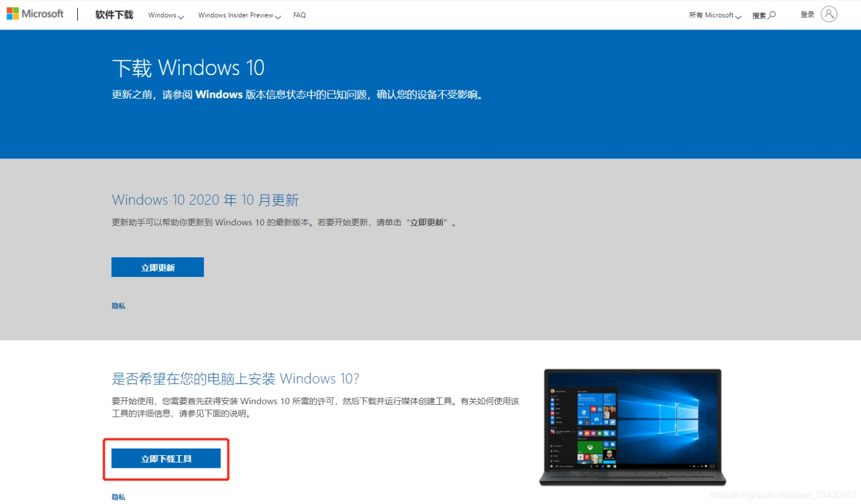Click the Windows 10 2020 年 10 月更新 heading
861x504 pixels.
coord(205,200)
